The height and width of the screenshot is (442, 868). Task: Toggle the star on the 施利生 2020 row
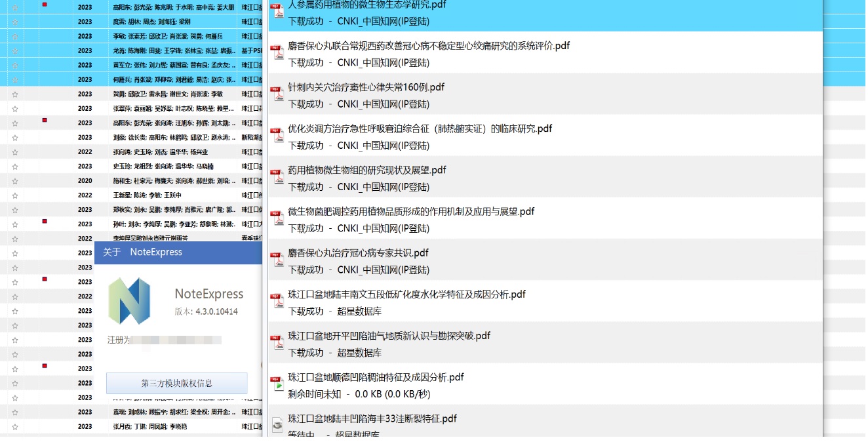coord(15,180)
